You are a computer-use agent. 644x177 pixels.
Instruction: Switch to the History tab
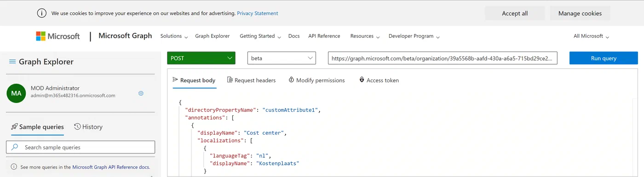[x=88, y=127]
